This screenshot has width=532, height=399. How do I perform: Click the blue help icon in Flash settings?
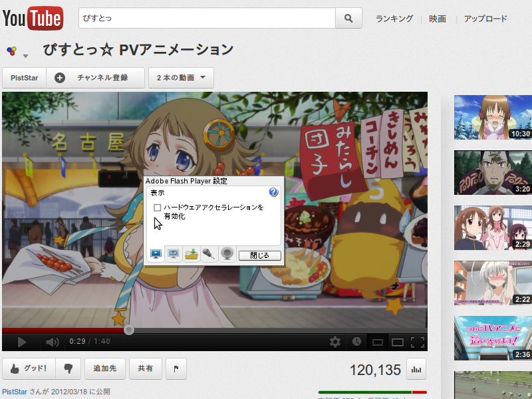(x=273, y=192)
